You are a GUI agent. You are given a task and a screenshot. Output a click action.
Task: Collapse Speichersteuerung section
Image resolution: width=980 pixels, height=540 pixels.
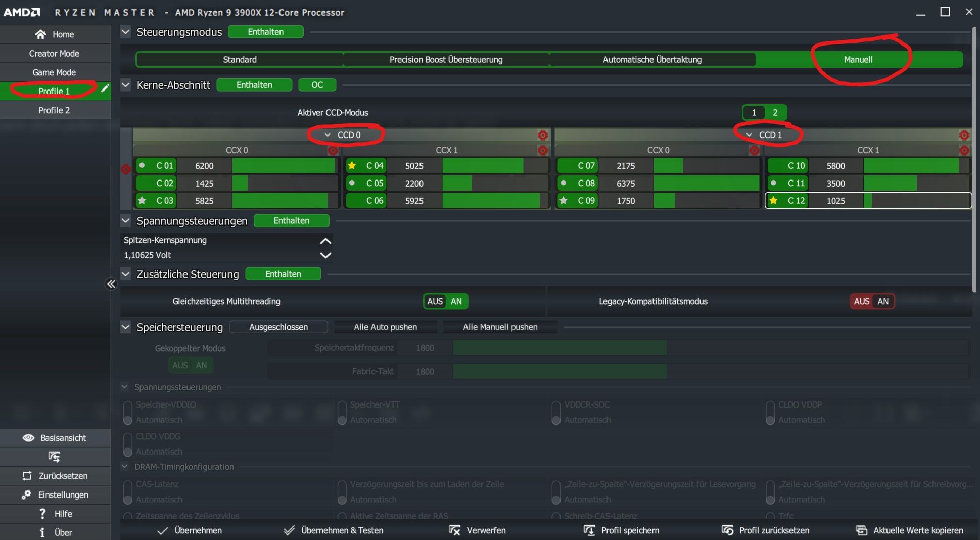tap(125, 327)
